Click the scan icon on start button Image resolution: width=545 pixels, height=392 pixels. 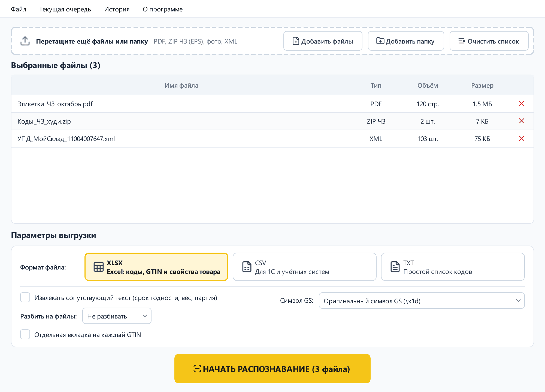197,369
